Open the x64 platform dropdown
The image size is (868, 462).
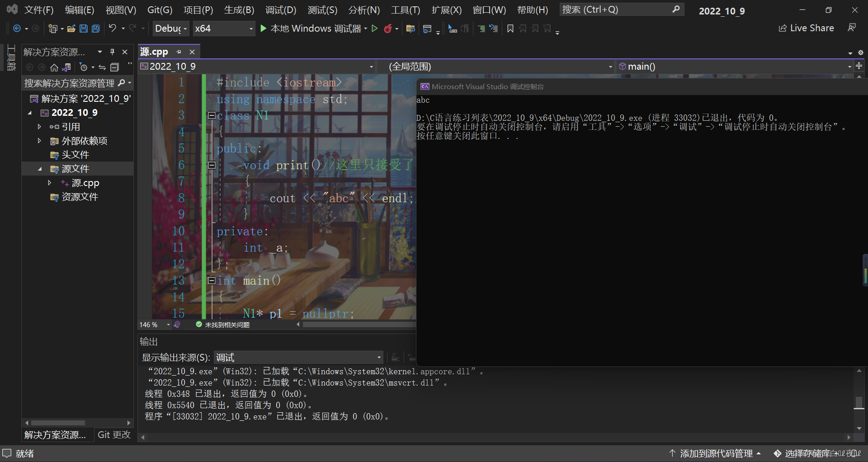[224, 29]
